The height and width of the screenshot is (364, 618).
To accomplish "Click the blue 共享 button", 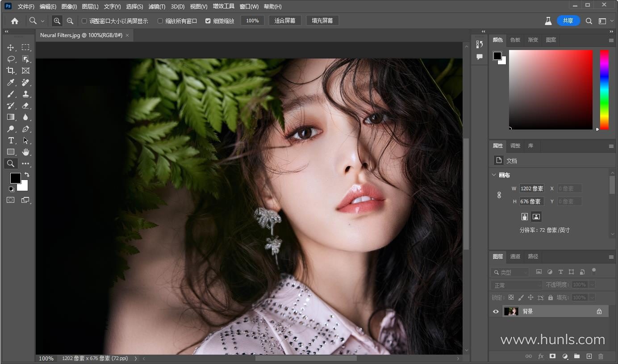I will (x=568, y=21).
